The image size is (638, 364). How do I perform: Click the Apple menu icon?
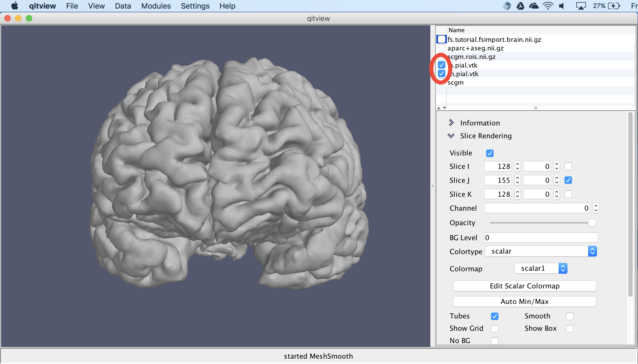click(x=15, y=6)
